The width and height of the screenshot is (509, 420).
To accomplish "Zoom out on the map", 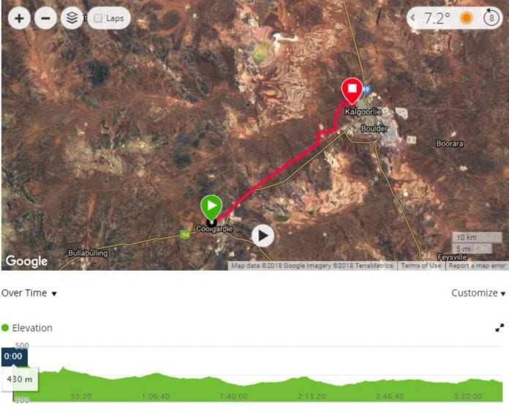I will pyautogui.click(x=45, y=18).
